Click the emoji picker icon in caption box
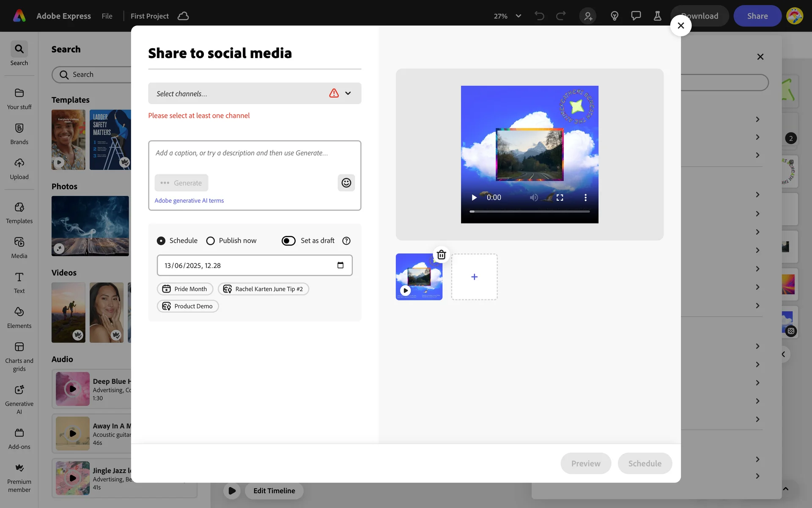 346,183
